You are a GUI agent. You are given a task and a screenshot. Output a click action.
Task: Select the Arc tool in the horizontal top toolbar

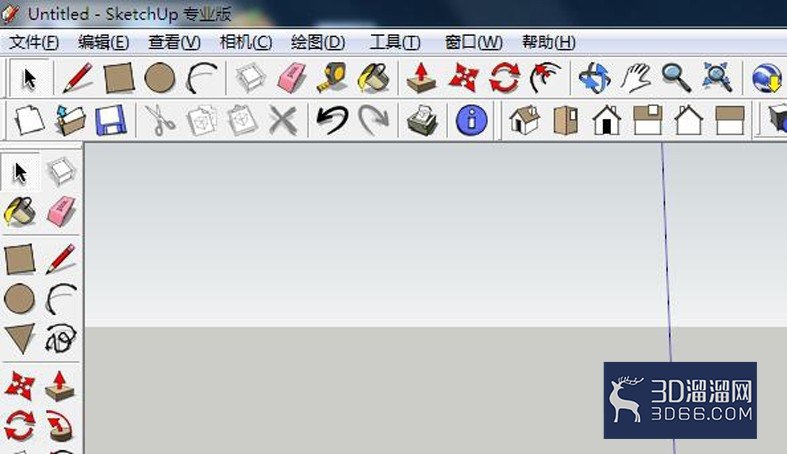coord(201,78)
